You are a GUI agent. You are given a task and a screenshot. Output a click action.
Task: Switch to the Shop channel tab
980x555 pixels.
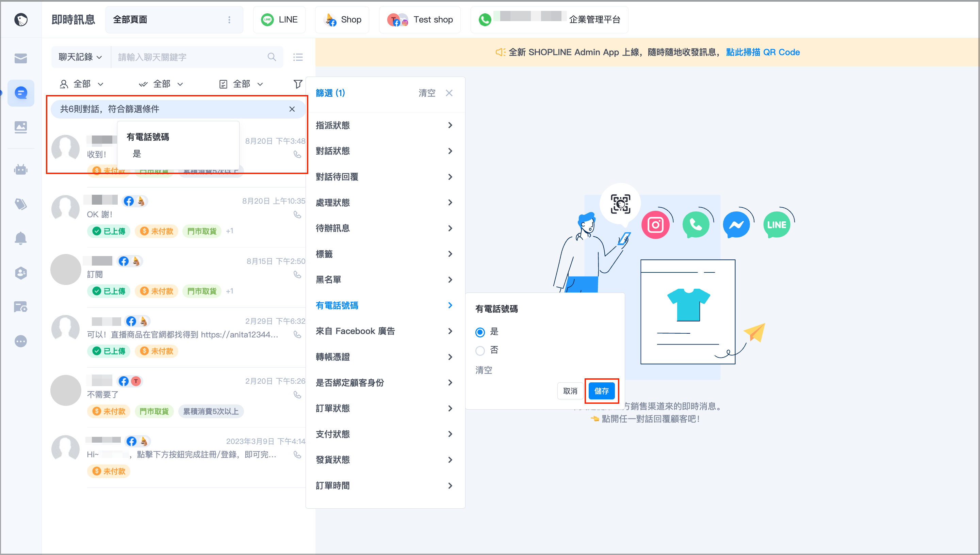(342, 19)
